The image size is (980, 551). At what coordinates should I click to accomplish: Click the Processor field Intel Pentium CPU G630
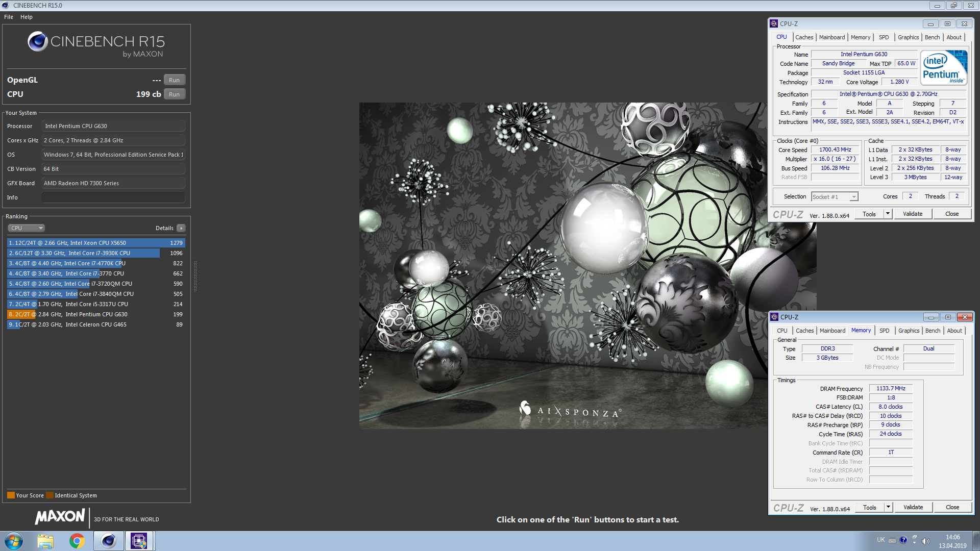pyautogui.click(x=113, y=126)
